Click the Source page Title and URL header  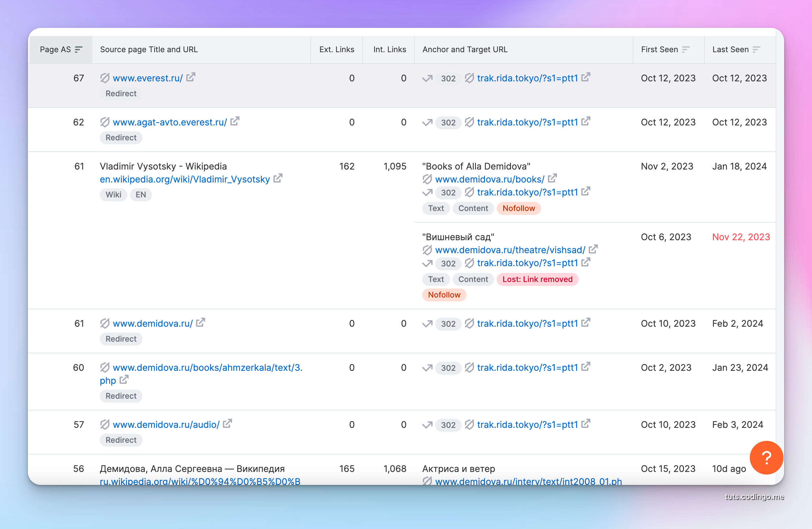(149, 50)
